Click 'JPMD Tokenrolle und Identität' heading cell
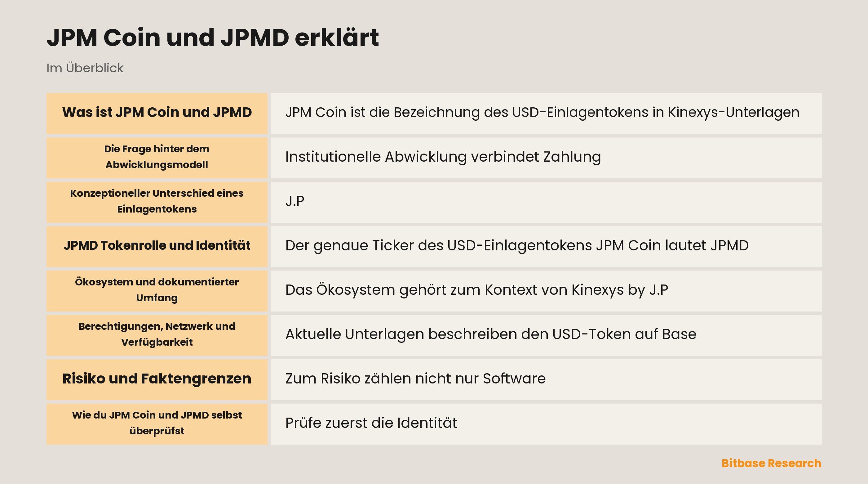Viewport: 868px width, 484px height. (x=157, y=246)
